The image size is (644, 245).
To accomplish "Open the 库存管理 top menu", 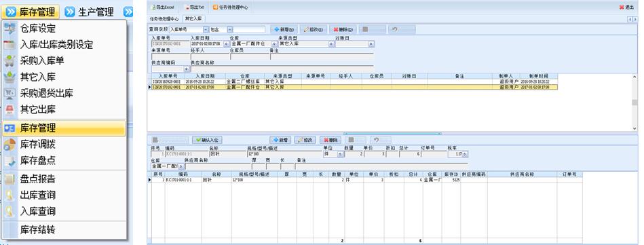I will [x=31, y=12].
